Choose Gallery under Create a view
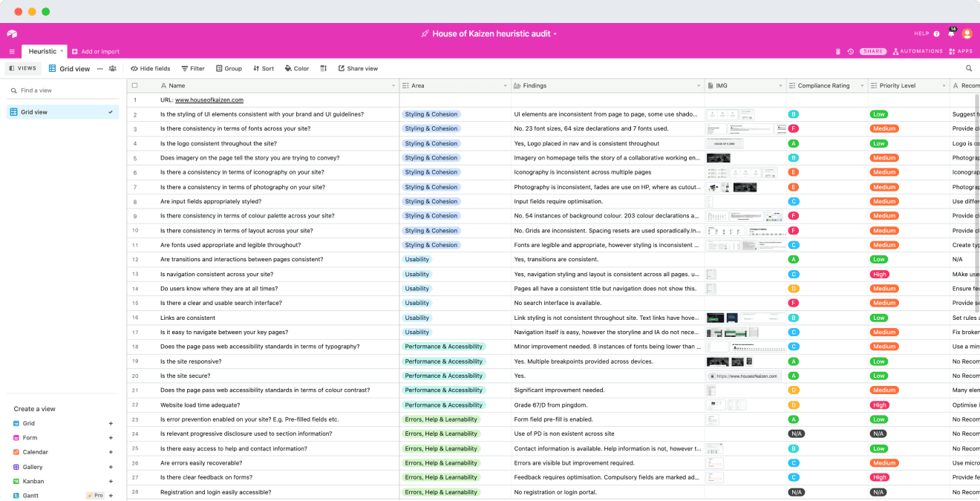 [x=32, y=467]
